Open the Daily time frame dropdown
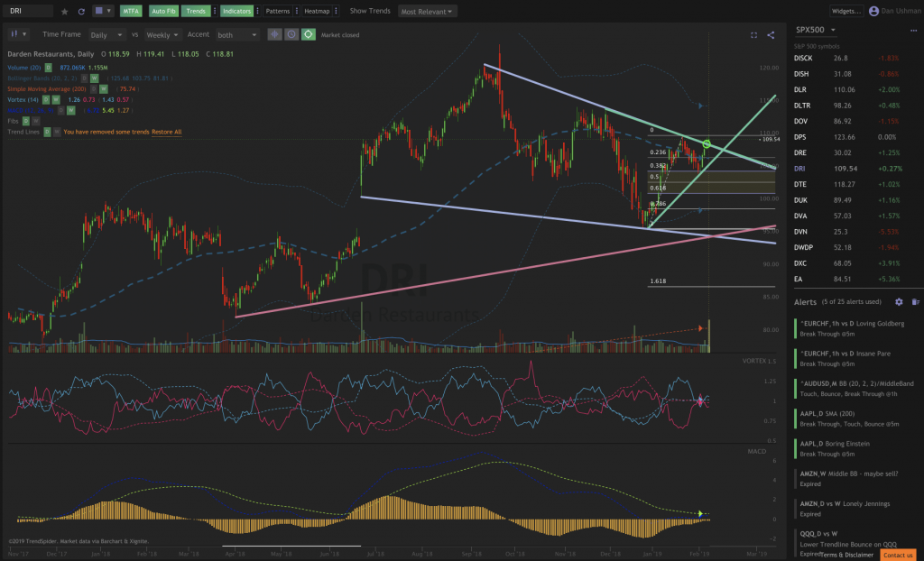Screen dimensions: 924x561 tap(106, 35)
